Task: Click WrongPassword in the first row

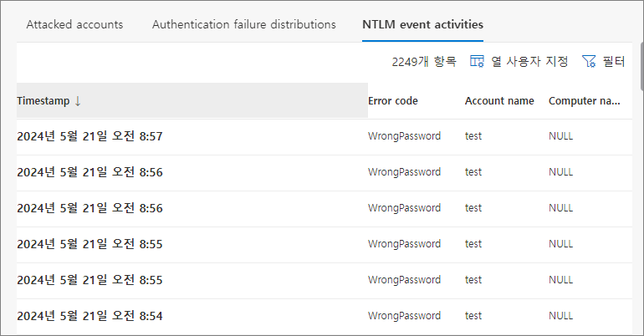Action: pos(404,136)
